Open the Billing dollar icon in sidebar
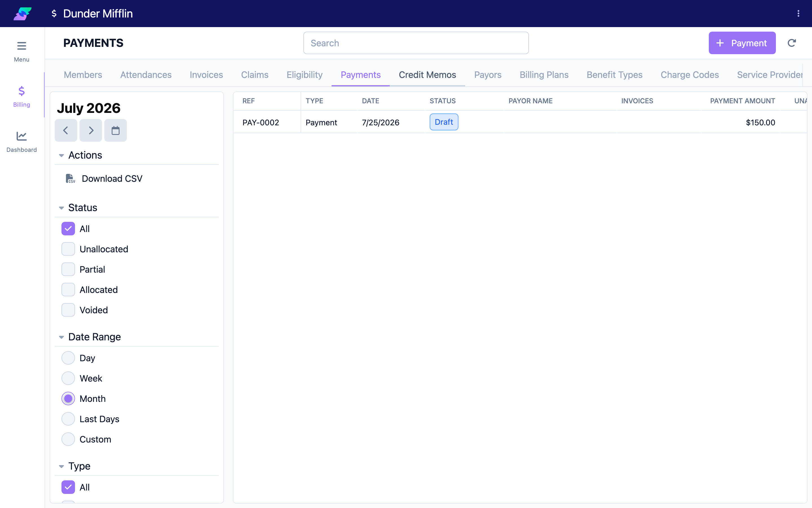 pyautogui.click(x=21, y=91)
